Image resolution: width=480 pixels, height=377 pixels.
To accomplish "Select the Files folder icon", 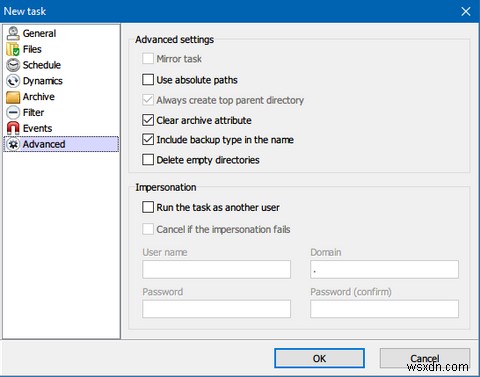I will 13,49.
